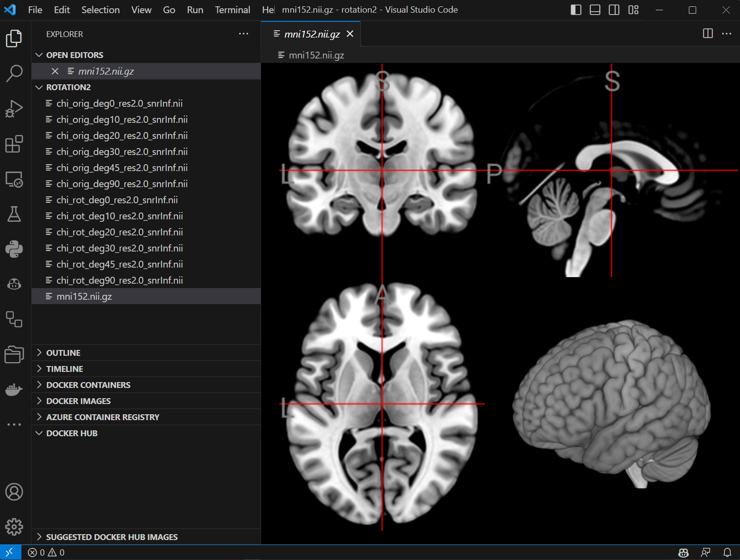Toggle bottom panel visibility

click(x=595, y=10)
